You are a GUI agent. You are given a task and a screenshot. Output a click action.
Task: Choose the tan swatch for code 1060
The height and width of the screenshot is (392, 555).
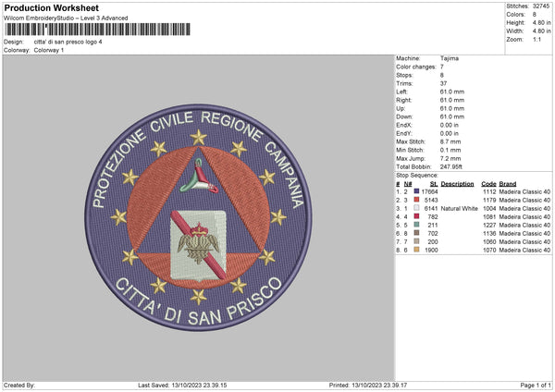click(416, 241)
